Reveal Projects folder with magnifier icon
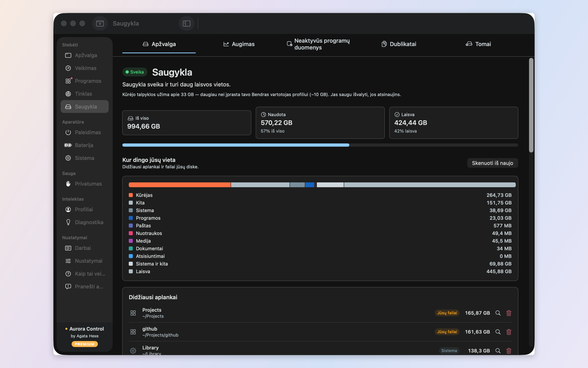Image resolution: width=588 pixels, height=368 pixels. pos(498,313)
